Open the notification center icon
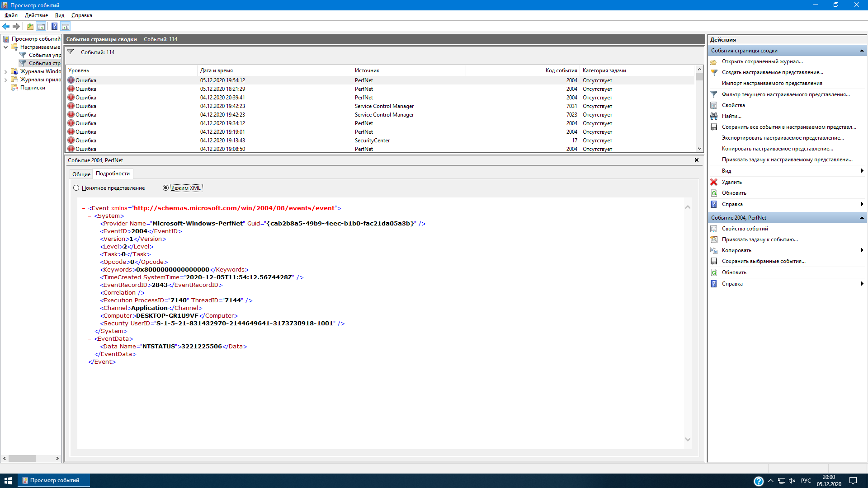This screenshot has height=488, width=868. [853, 481]
